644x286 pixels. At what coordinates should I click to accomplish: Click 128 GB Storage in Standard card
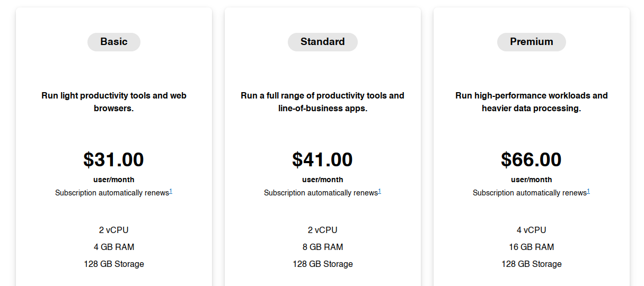pos(323,264)
